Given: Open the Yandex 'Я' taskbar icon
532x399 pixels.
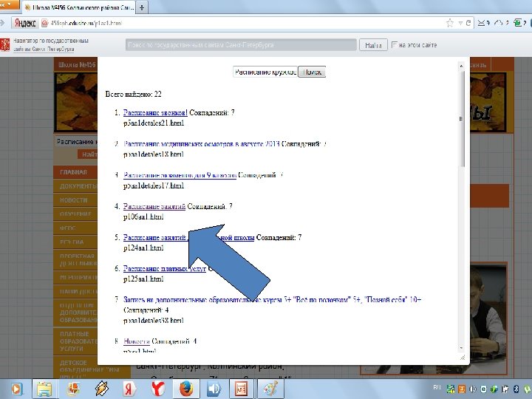Looking at the screenshot, I should 129,389.
